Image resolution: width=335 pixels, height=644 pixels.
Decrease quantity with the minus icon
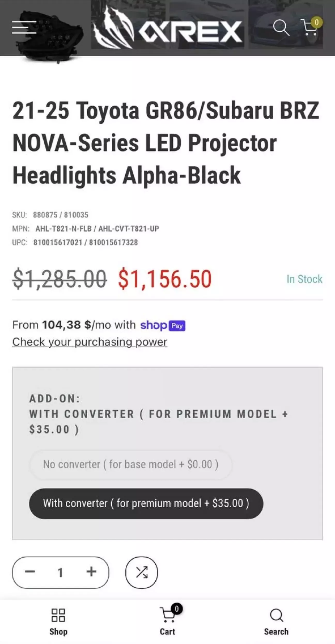[x=30, y=572]
